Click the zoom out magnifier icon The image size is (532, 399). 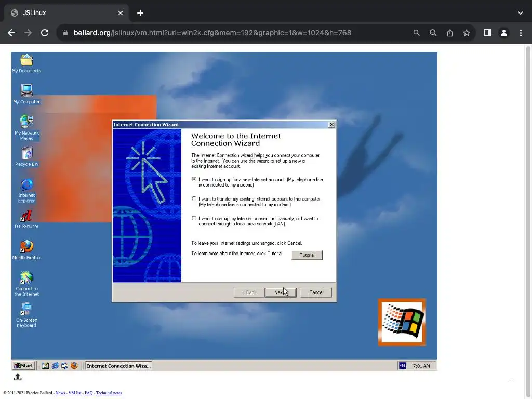point(433,33)
